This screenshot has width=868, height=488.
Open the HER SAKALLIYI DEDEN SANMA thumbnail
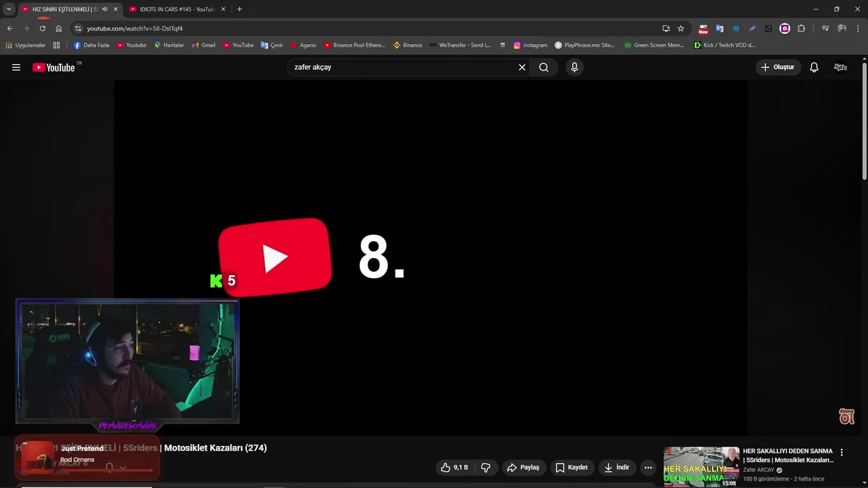tap(701, 466)
